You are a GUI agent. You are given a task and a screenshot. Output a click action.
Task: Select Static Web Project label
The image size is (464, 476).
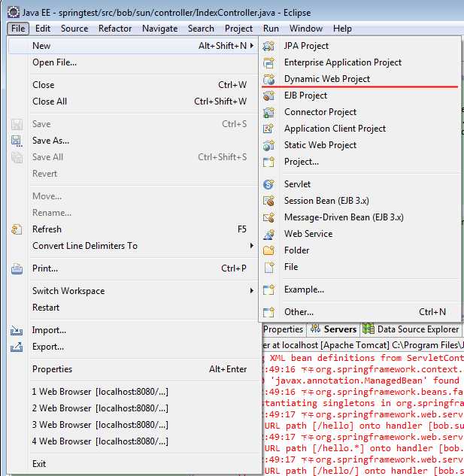click(x=320, y=145)
